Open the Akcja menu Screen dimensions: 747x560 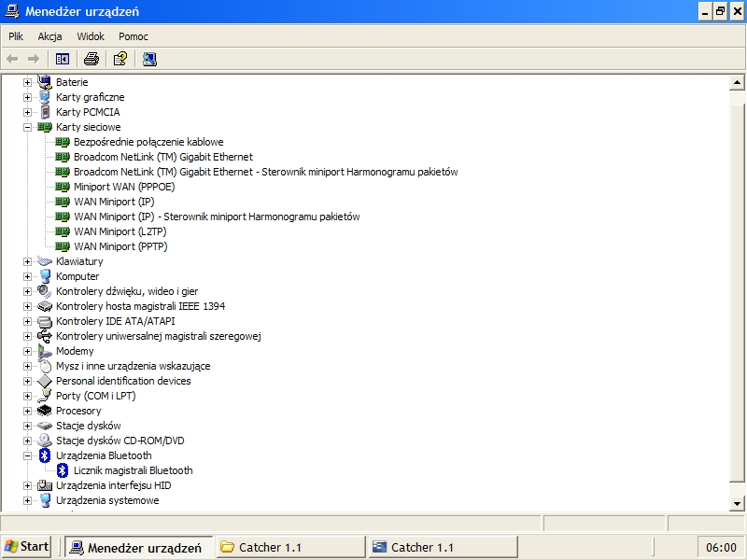point(49,35)
